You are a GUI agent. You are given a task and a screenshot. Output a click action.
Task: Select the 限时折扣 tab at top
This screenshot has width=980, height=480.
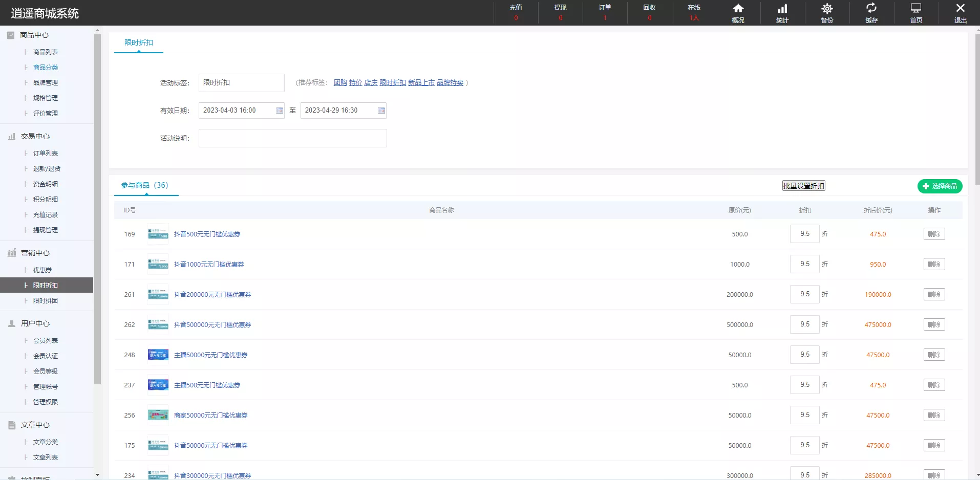(x=139, y=43)
